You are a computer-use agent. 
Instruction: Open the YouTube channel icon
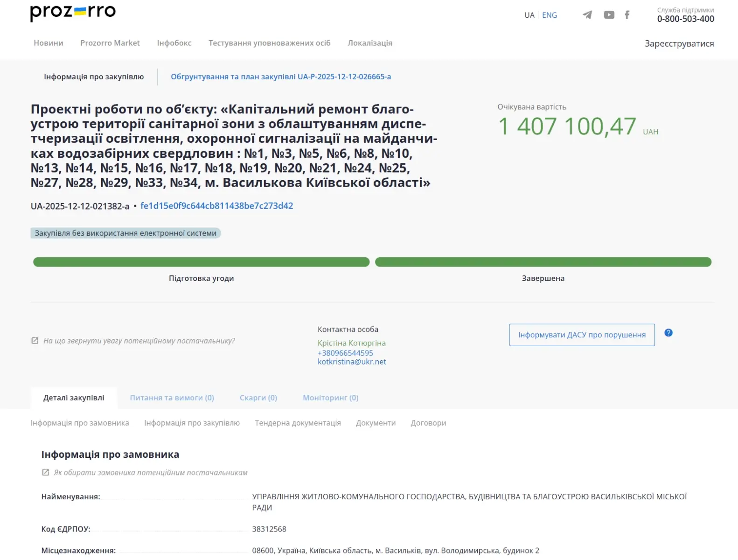[x=609, y=15]
